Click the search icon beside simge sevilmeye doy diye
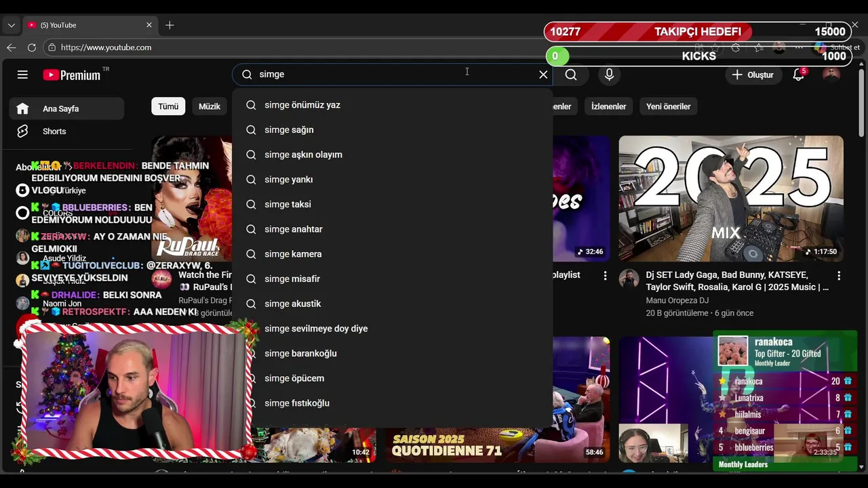868x488 pixels. point(252,329)
